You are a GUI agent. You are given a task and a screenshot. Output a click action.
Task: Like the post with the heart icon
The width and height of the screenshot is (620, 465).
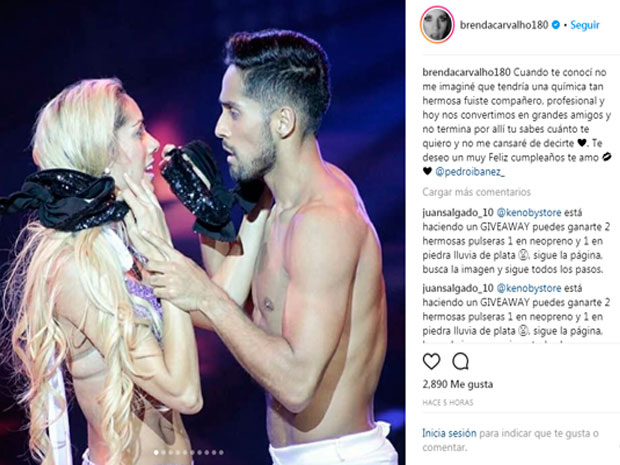431,362
